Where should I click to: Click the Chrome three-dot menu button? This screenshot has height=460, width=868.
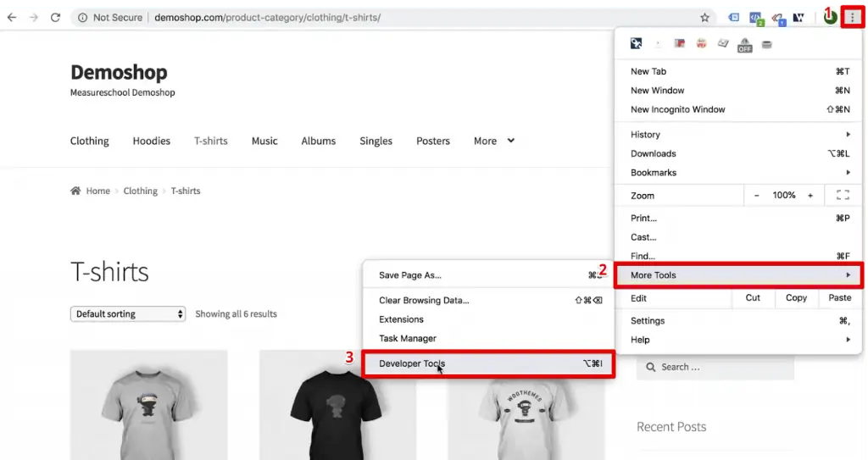click(x=853, y=18)
